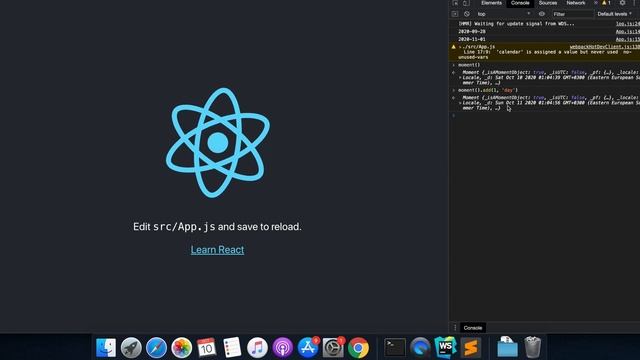The image size is (640, 360).
Task: Open the log.js source link
Action: tap(628, 24)
